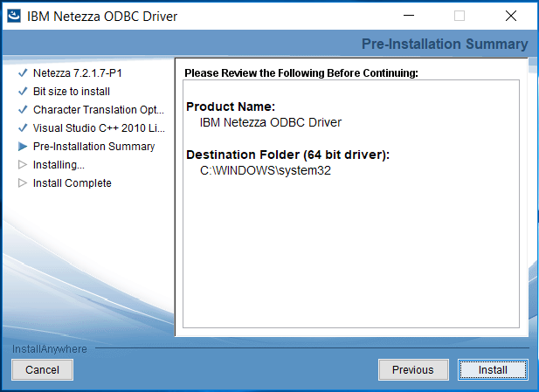Click the checkmark next to Bit size to install
Viewport: 539px width, 392px height.
click(23, 92)
